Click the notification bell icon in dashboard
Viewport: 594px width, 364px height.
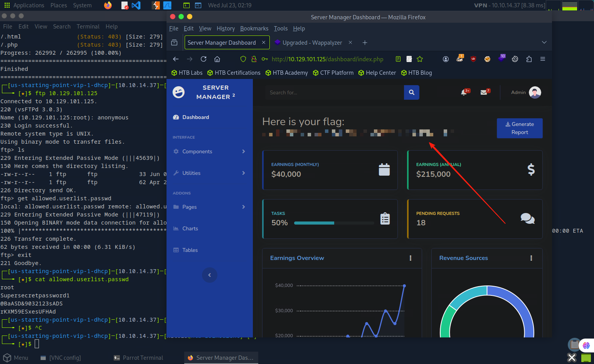point(464,92)
